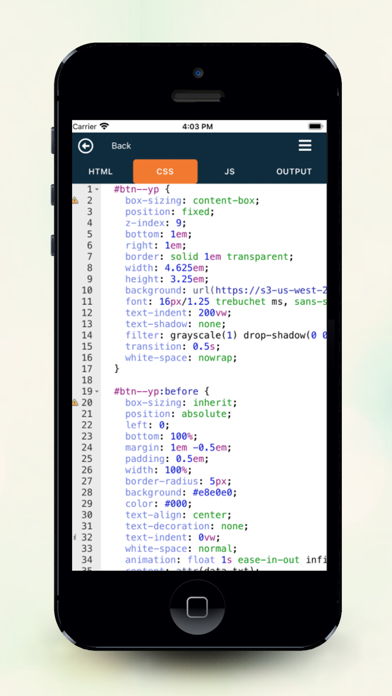Click 'text-indent: 0vw;' line

pyautogui.click(x=173, y=538)
